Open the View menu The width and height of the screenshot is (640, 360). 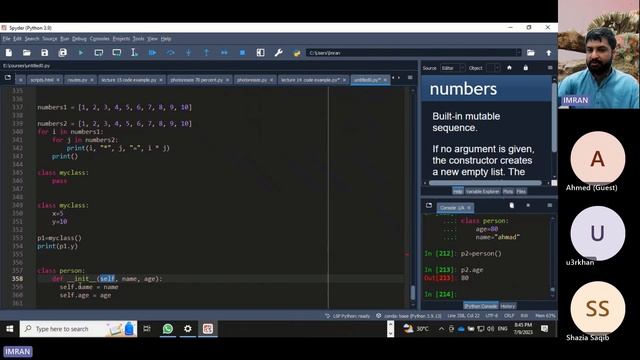tap(152, 39)
